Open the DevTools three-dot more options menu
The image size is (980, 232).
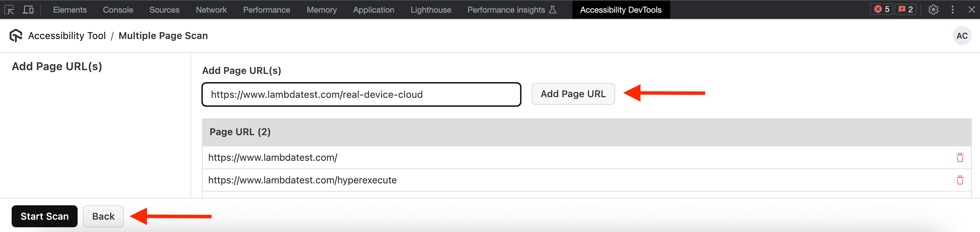[952, 10]
